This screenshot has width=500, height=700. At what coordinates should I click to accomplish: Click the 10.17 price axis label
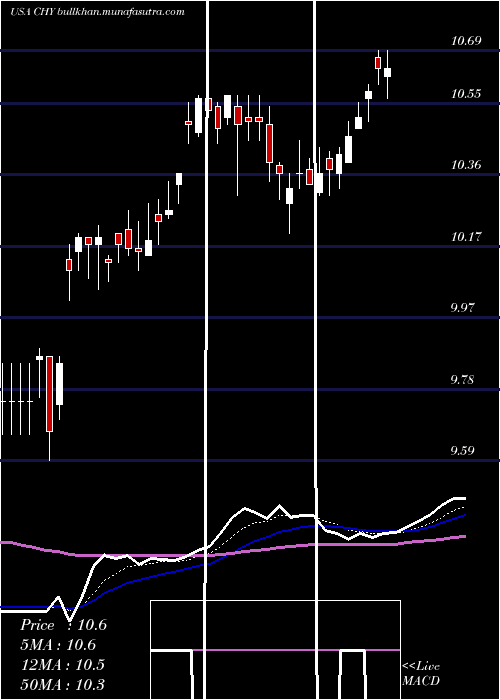click(466, 237)
